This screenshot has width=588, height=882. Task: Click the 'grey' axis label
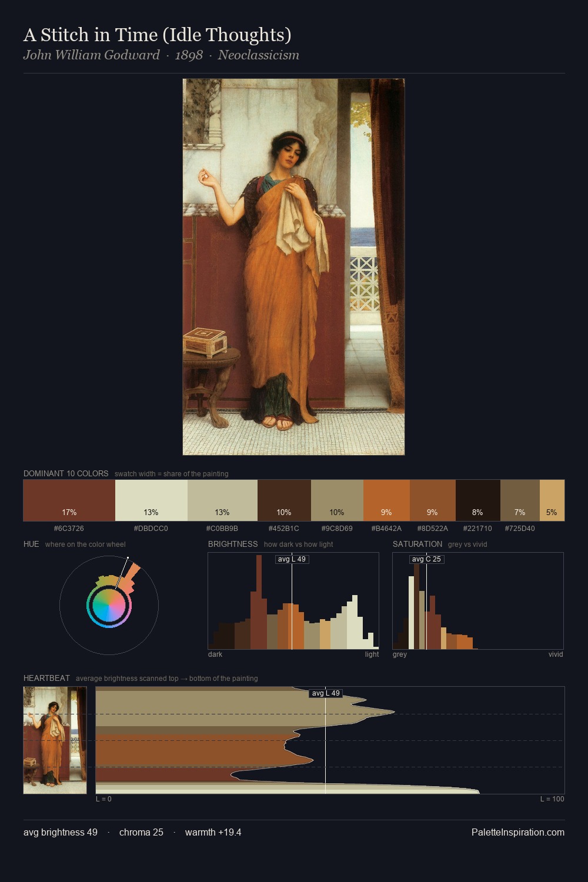[400, 654]
